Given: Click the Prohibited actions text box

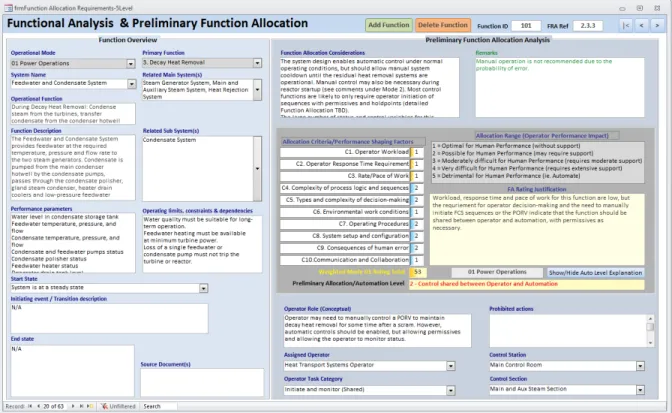Looking at the screenshot, I should [568, 331].
